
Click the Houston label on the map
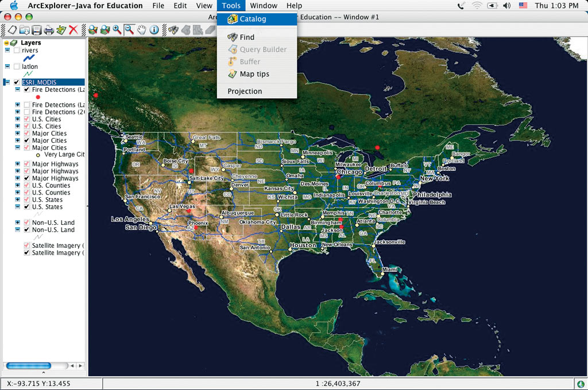[303, 245]
